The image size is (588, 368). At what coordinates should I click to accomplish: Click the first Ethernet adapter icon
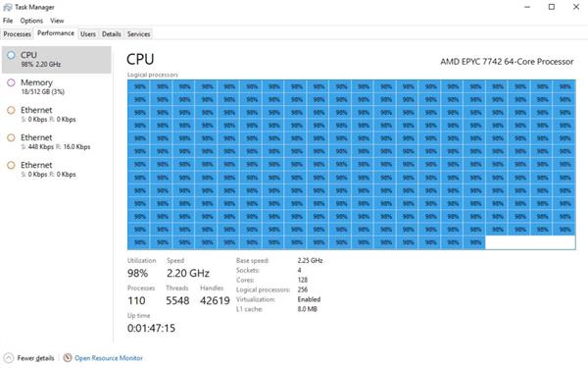point(11,110)
